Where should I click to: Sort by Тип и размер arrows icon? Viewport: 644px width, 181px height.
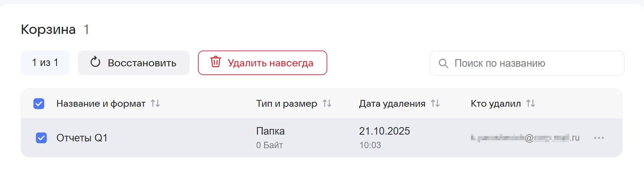click(327, 103)
